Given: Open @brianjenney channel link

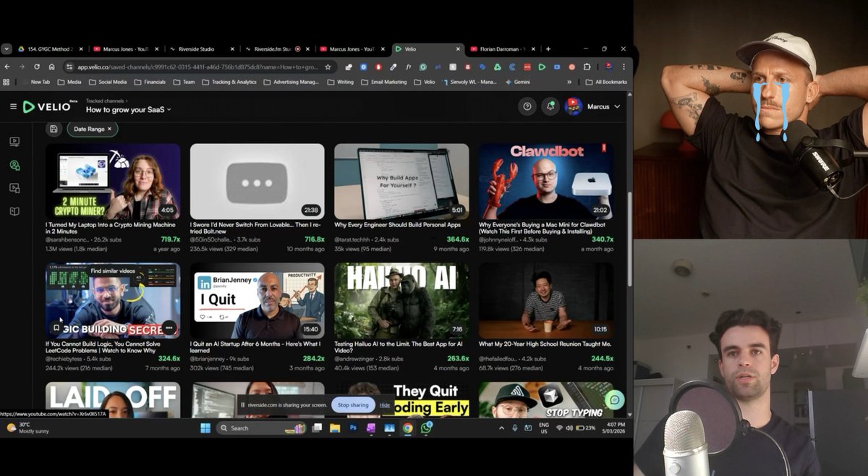Looking at the screenshot, I should [x=208, y=359].
